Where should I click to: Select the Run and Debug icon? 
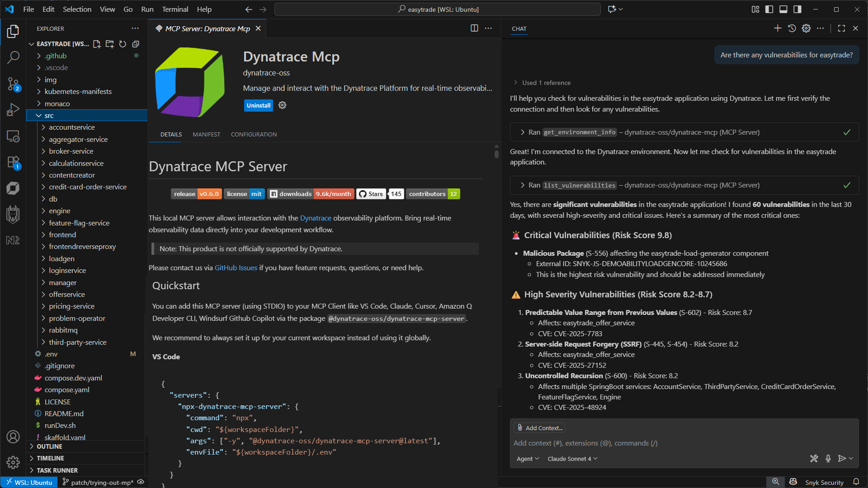13,109
